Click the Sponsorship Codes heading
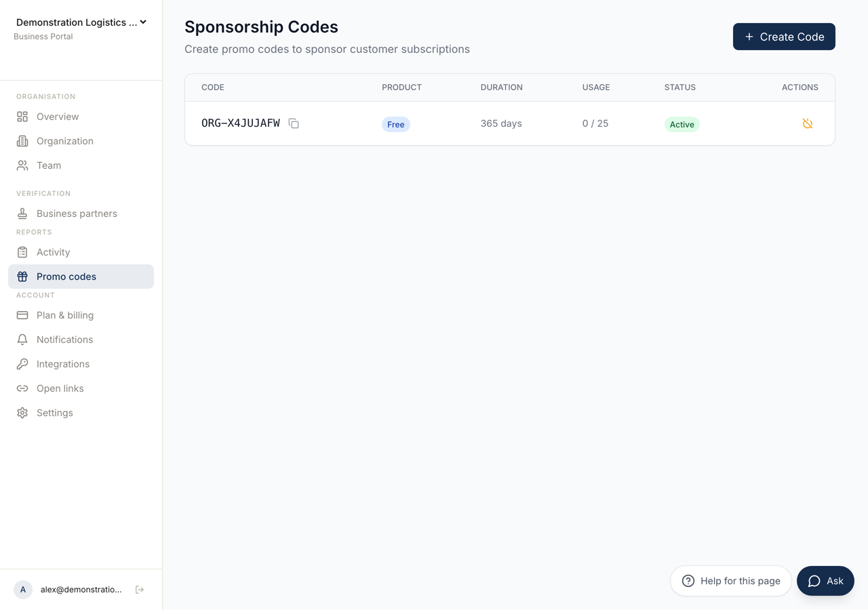Image resolution: width=868 pixels, height=610 pixels. [261, 27]
